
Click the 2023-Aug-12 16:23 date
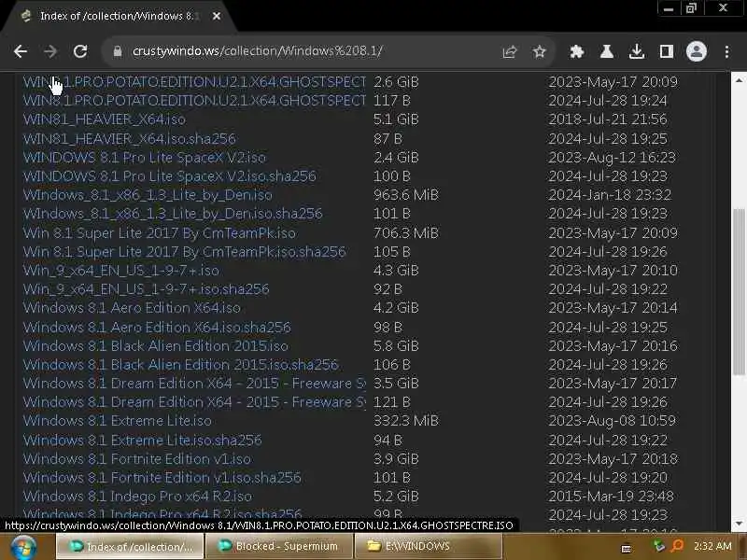[612, 157]
